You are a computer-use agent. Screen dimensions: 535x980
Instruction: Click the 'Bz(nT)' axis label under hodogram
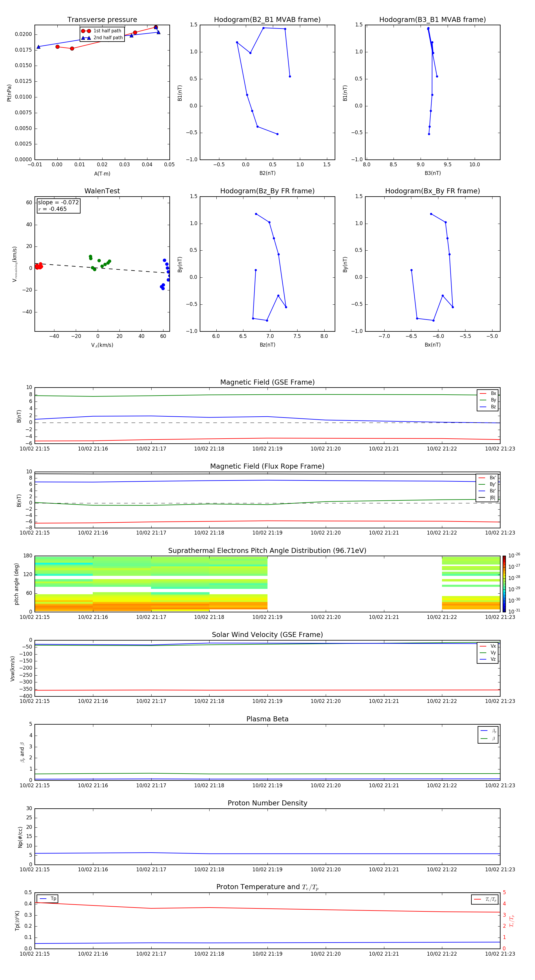click(267, 345)
